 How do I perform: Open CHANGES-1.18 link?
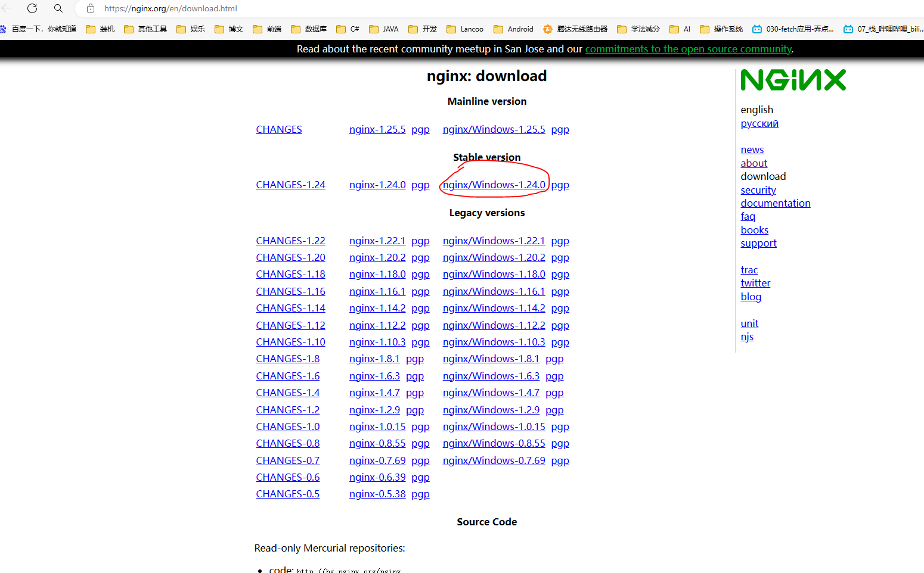290,274
